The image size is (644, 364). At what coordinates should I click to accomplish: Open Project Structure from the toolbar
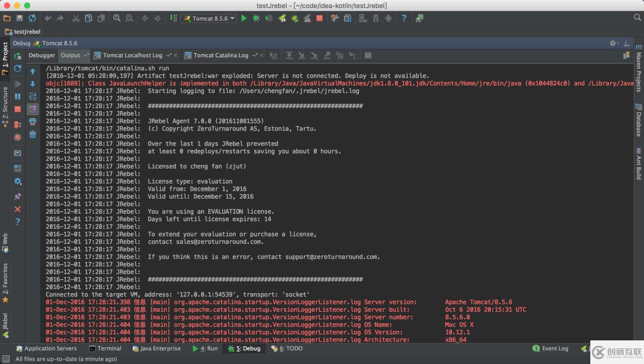click(x=347, y=18)
